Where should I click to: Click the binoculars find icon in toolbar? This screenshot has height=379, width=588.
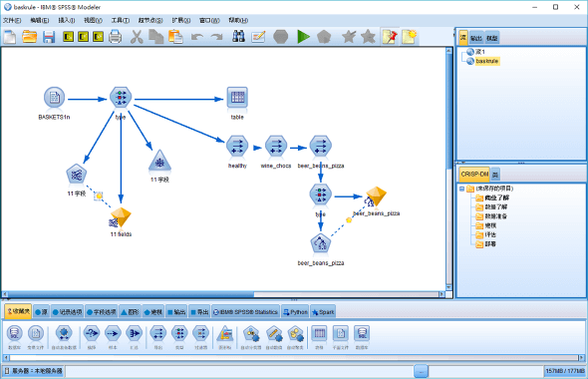coord(238,36)
